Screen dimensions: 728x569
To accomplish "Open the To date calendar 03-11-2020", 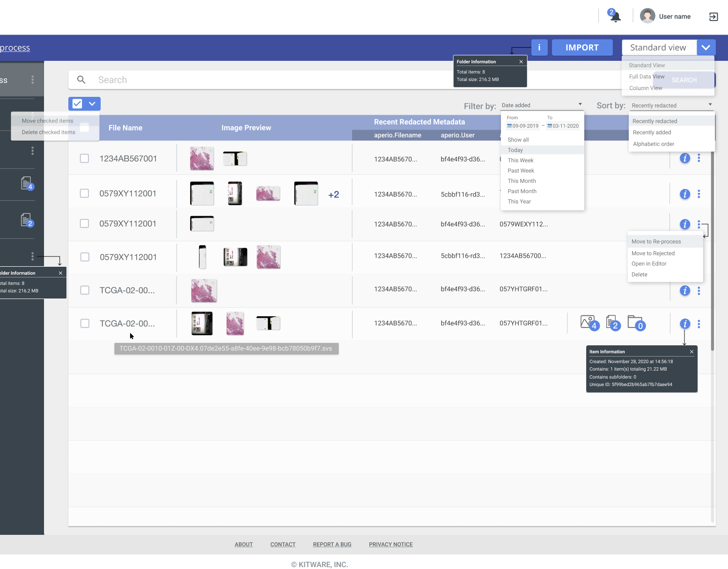I will (x=563, y=126).
